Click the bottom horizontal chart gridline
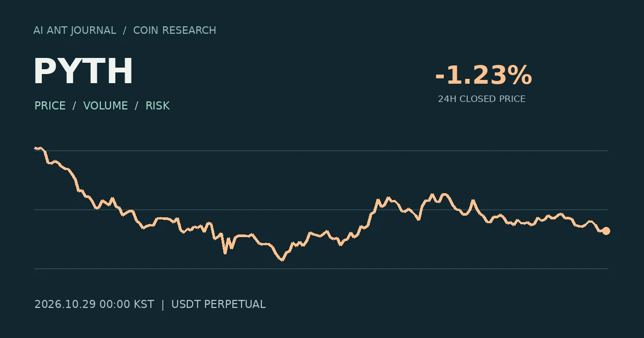 point(321,269)
